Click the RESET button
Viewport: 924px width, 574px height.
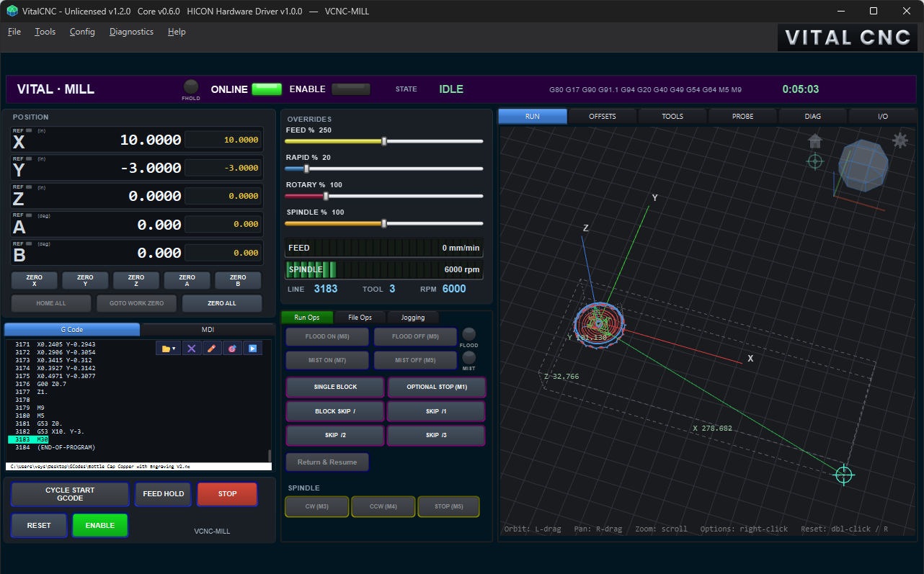39,525
